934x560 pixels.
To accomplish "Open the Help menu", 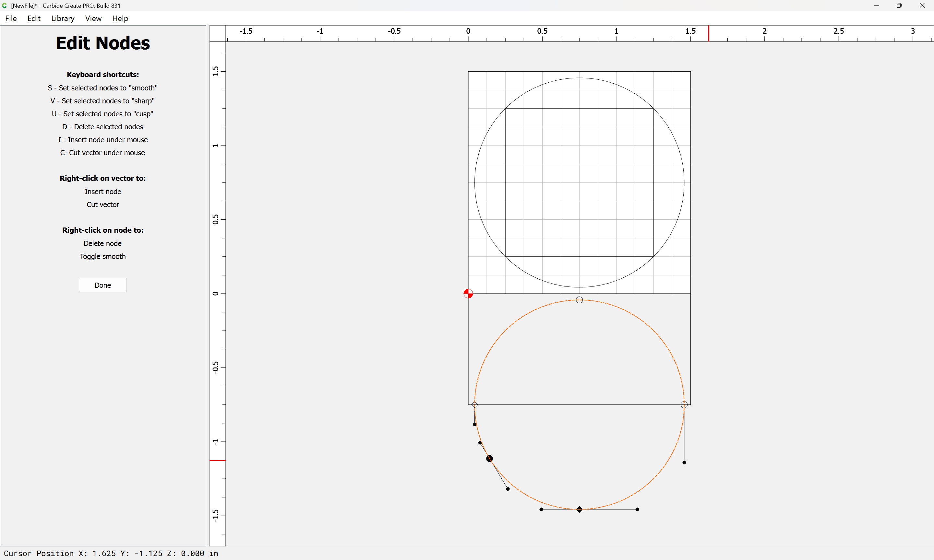I will (120, 18).
